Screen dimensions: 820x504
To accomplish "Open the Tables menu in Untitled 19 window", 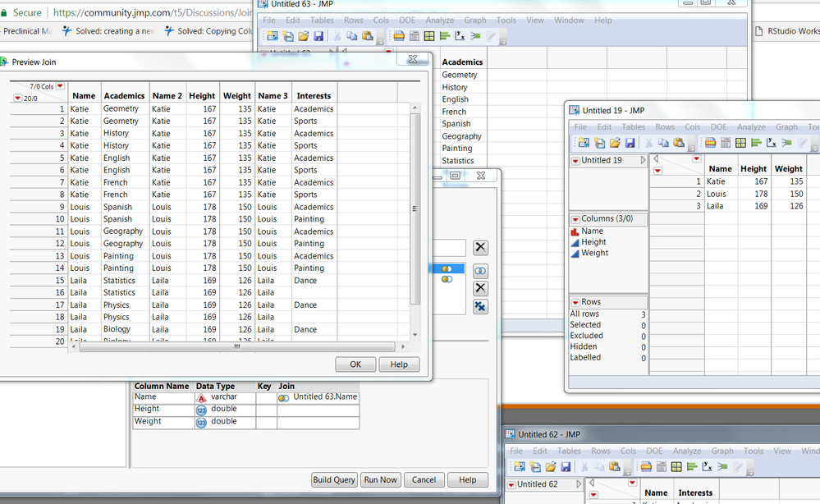I will [633, 127].
